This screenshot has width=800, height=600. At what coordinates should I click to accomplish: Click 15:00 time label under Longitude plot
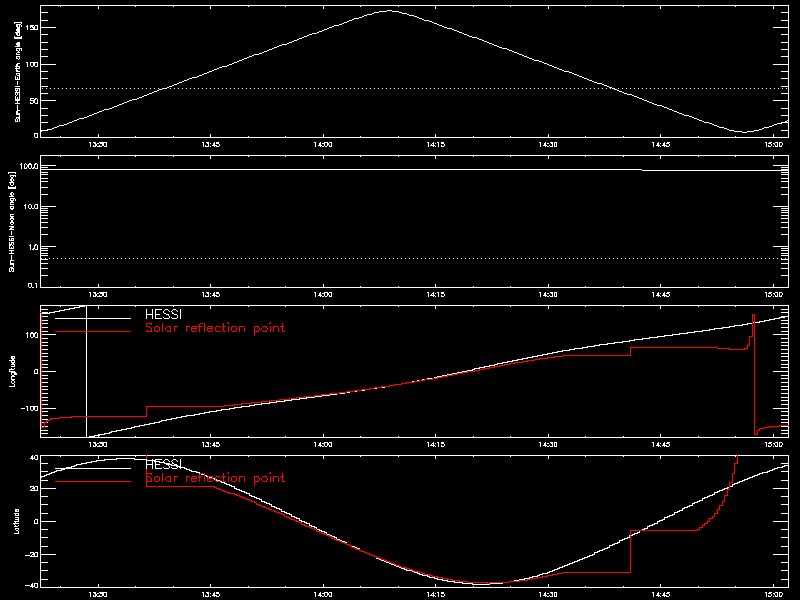774,444
